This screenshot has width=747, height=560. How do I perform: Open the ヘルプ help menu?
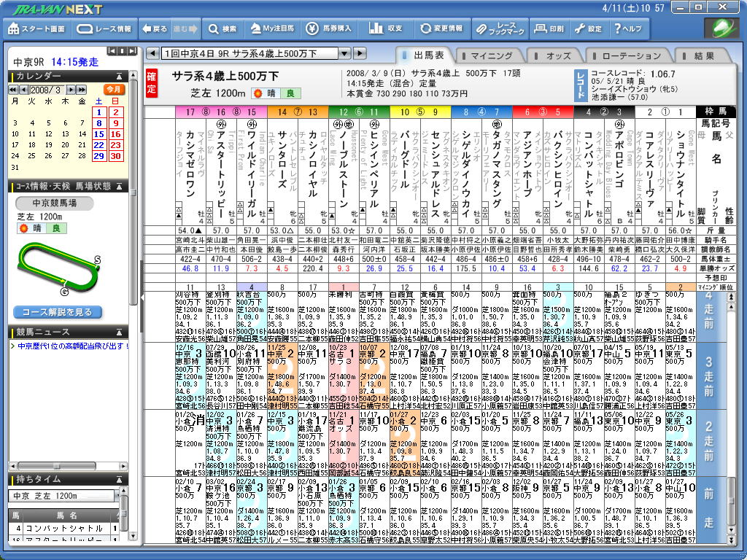pyautogui.click(x=628, y=29)
